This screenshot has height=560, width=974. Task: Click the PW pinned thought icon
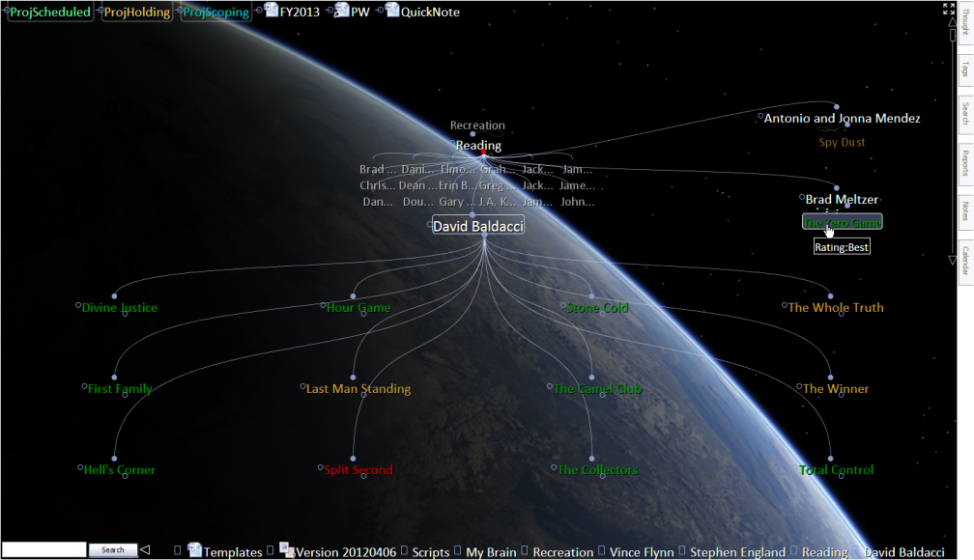tap(343, 11)
